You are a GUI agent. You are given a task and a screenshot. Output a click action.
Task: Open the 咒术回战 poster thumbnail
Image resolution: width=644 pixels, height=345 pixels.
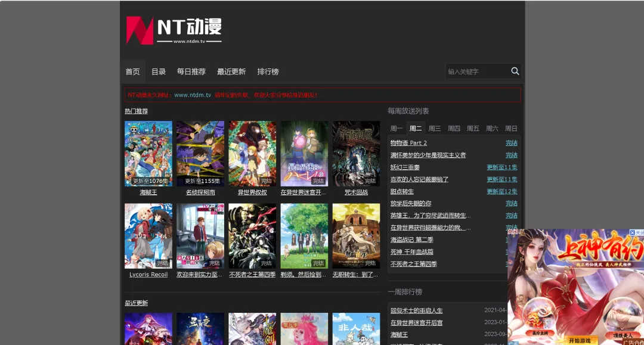[356, 153]
